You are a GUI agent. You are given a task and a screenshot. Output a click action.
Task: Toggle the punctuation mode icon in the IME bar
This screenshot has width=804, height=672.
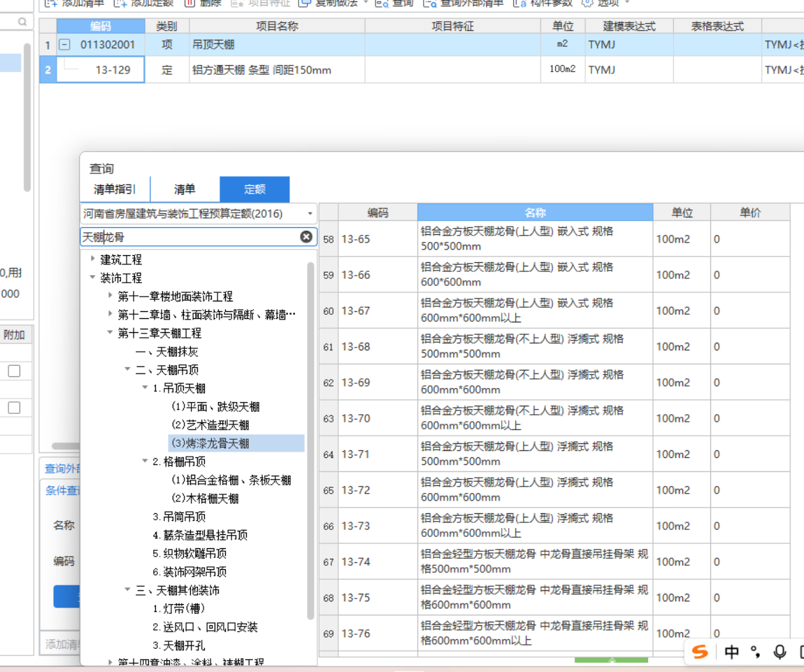(755, 652)
